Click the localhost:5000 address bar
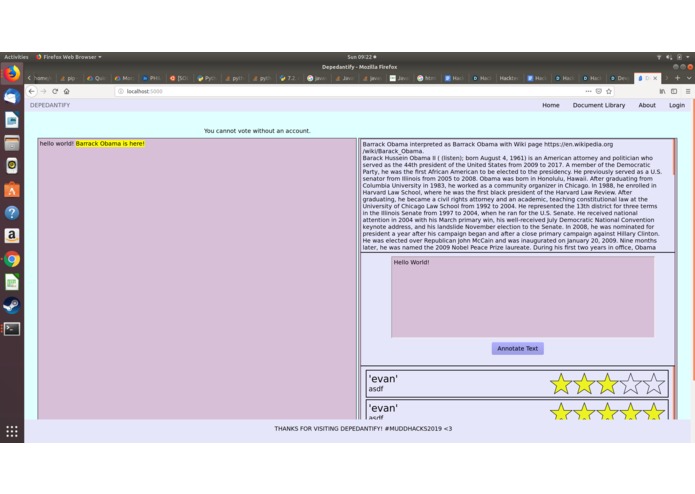 350,91
